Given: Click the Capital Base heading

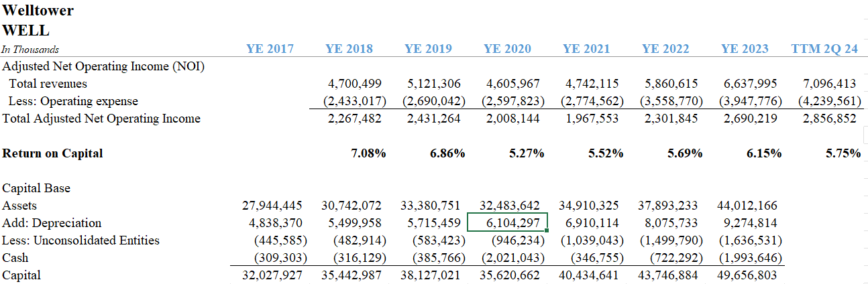Looking at the screenshot, I should point(36,188).
